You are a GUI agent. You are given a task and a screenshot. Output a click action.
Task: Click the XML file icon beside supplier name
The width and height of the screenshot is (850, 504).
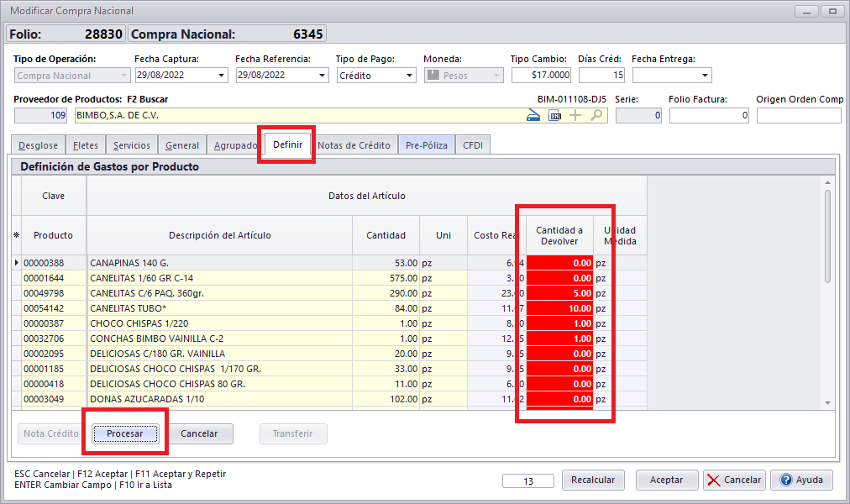tap(554, 115)
